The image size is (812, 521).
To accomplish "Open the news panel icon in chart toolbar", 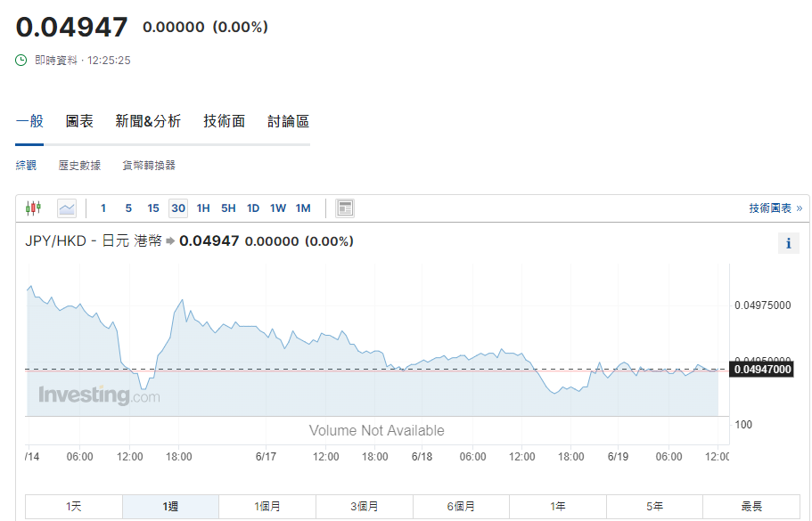I will tap(345, 208).
